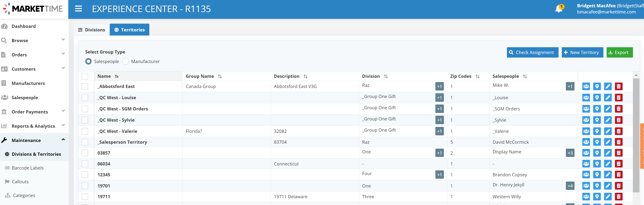
Task: Export the territories list
Action: point(620,52)
